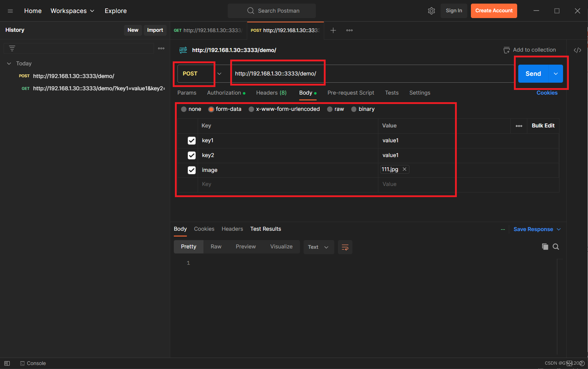Search within the response body
Screen dimensions: 588x369
(556, 247)
